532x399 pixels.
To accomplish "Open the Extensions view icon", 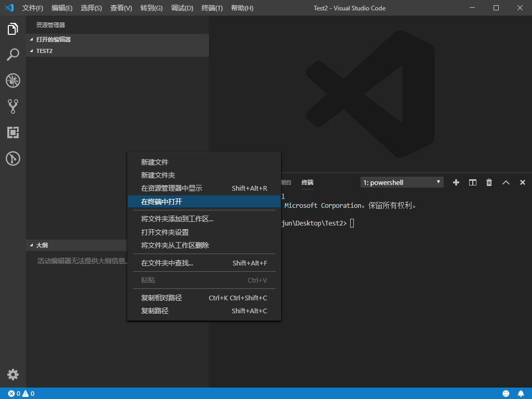I will click(13, 132).
